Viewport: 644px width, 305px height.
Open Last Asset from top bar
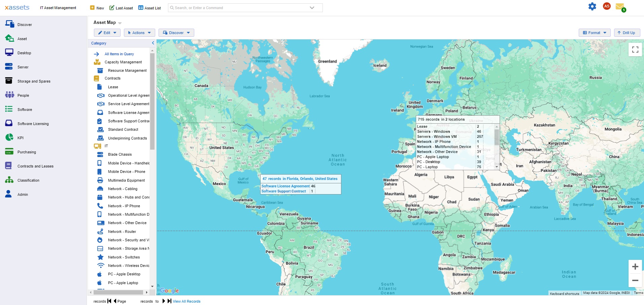(x=121, y=8)
